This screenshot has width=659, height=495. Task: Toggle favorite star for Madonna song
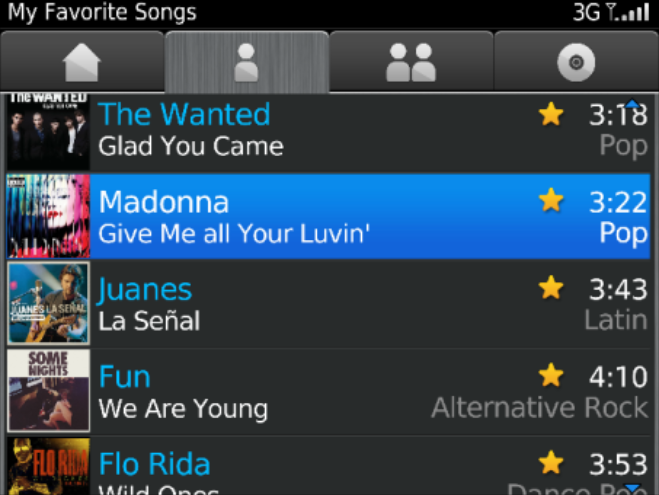point(551,200)
